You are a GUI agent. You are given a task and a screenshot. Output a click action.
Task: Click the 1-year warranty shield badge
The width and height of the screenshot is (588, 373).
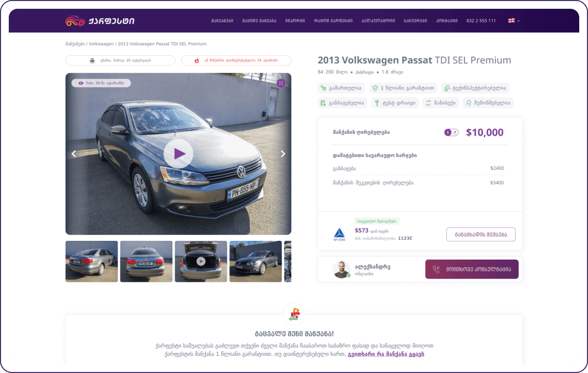[x=403, y=88]
